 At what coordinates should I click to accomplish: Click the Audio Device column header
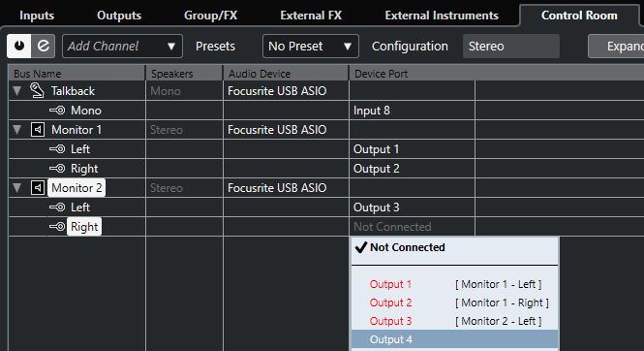(286, 74)
